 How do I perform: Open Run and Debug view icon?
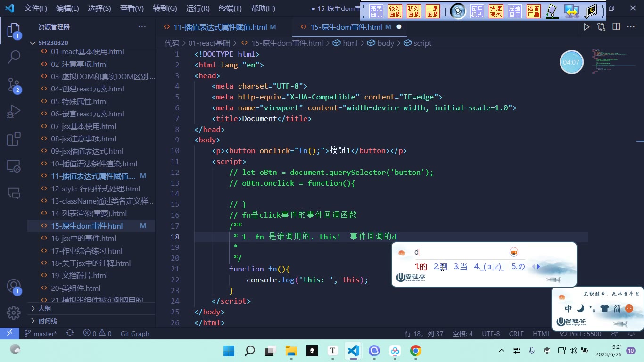(x=14, y=112)
